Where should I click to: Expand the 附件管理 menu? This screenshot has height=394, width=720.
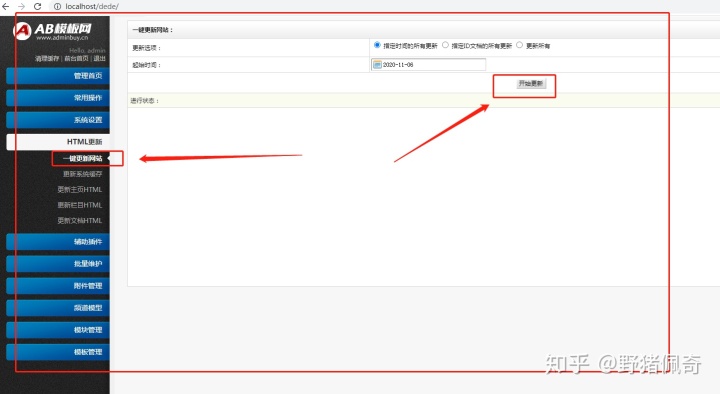pos(58,286)
